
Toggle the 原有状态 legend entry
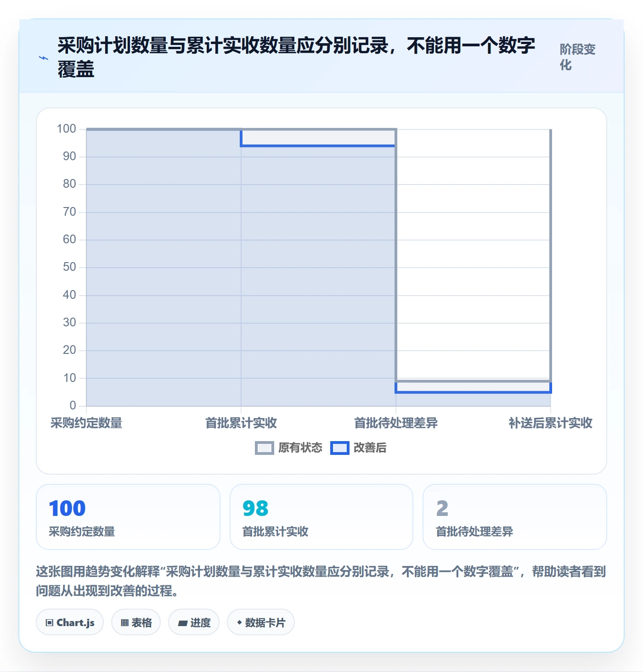pos(289,448)
